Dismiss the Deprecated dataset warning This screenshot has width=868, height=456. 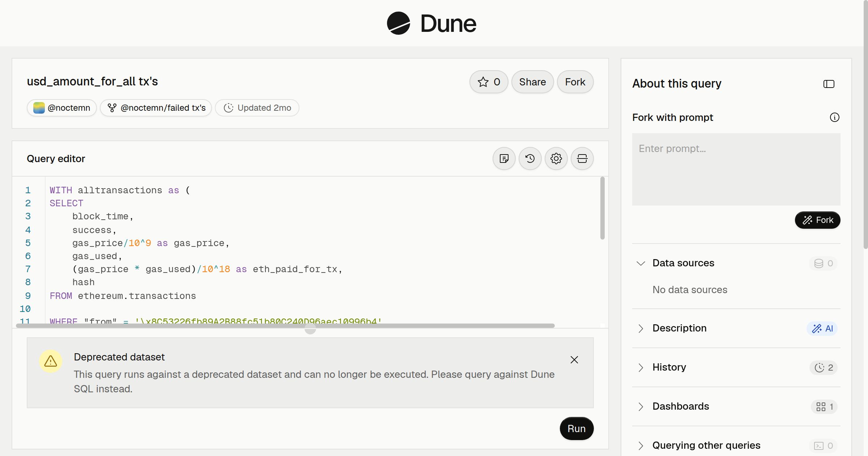[x=574, y=360]
